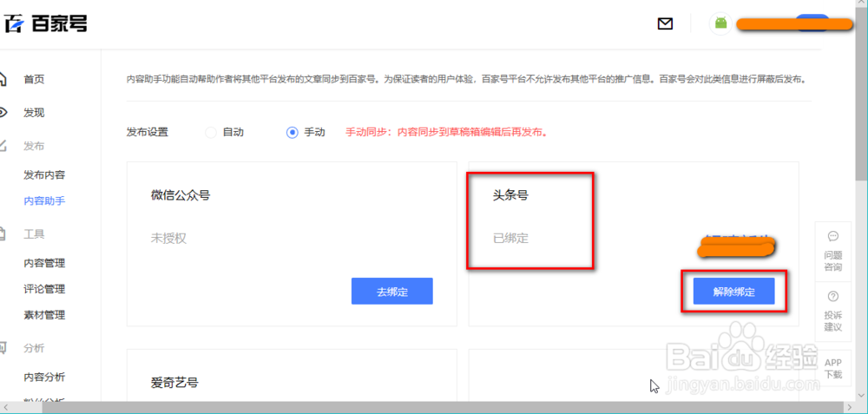This screenshot has width=868, height=414.
Task: Expand the 工具 sidebar section
Action: click(x=34, y=234)
